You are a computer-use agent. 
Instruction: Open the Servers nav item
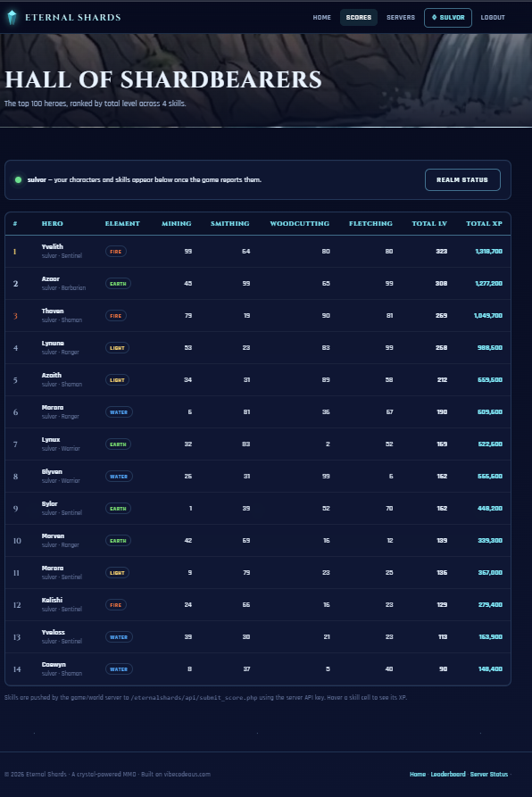coord(401,17)
